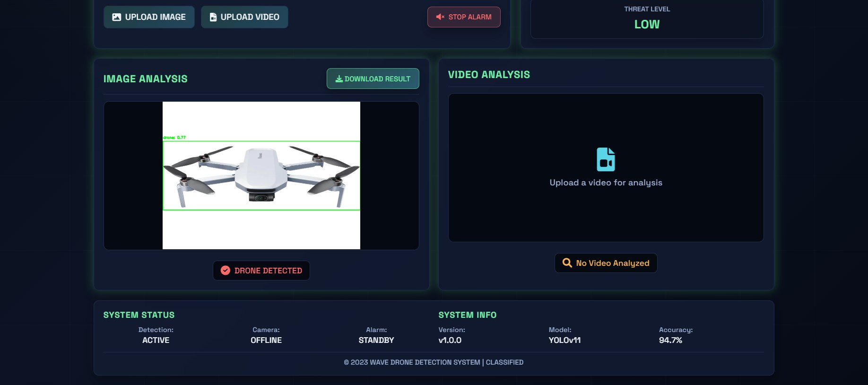This screenshot has width=868, height=385.
Task: Click the 'Alarm:' label
Action: (376, 330)
